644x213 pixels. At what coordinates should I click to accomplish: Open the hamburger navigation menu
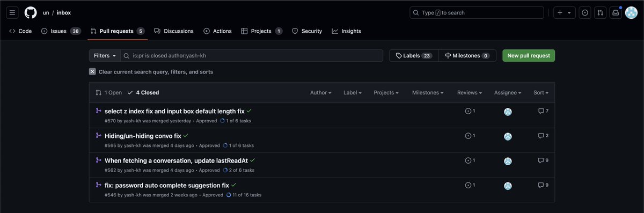coord(13,12)
